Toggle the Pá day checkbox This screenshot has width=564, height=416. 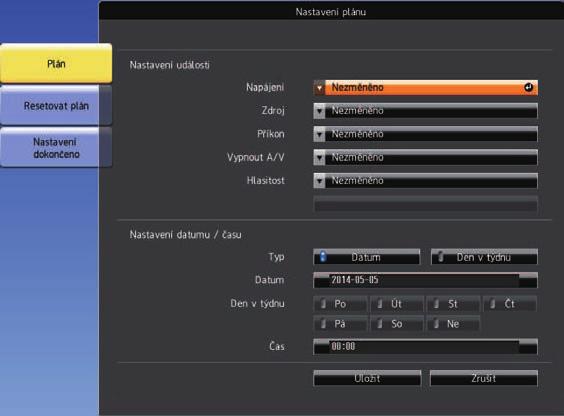pos(340,324)
